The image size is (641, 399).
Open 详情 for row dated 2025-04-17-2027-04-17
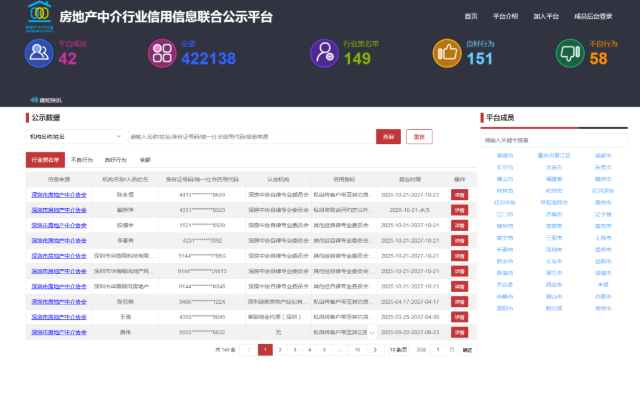click(459, 302)
